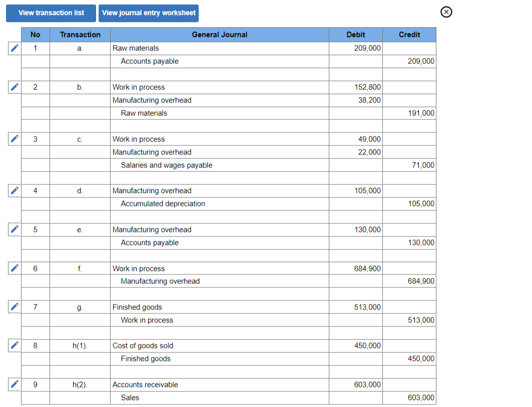Screen dimensions: 532x407
Task: Select the 71,000 credit amount
Action: pyautogui.click(x=409, y=165)
